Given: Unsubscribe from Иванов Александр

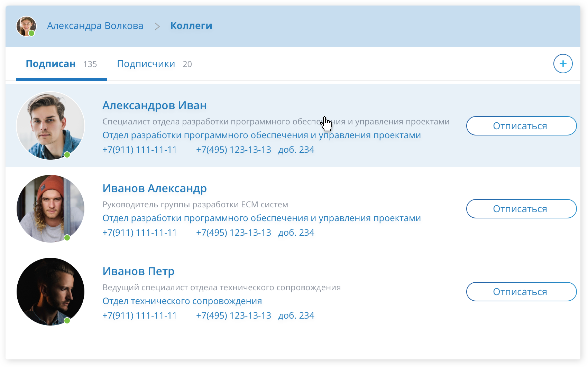Looking at the screenshot, I should tap(521, 209).
